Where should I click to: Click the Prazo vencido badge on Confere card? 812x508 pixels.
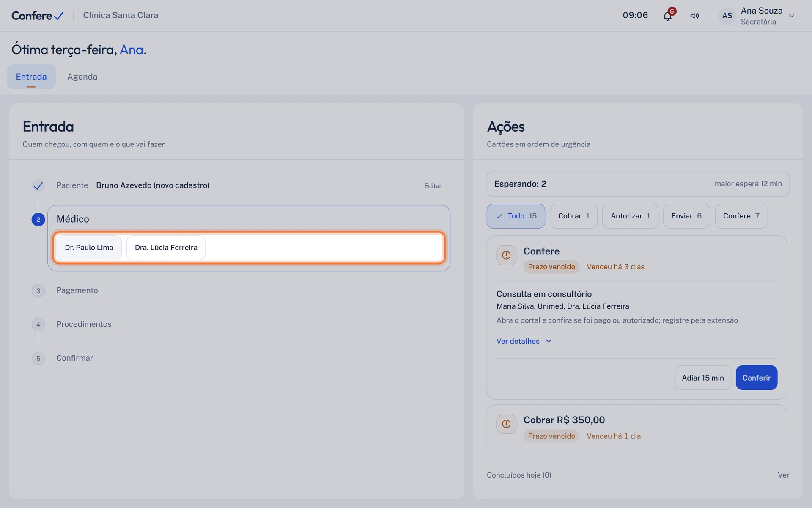pyautogui.click(x=551, y=267)
